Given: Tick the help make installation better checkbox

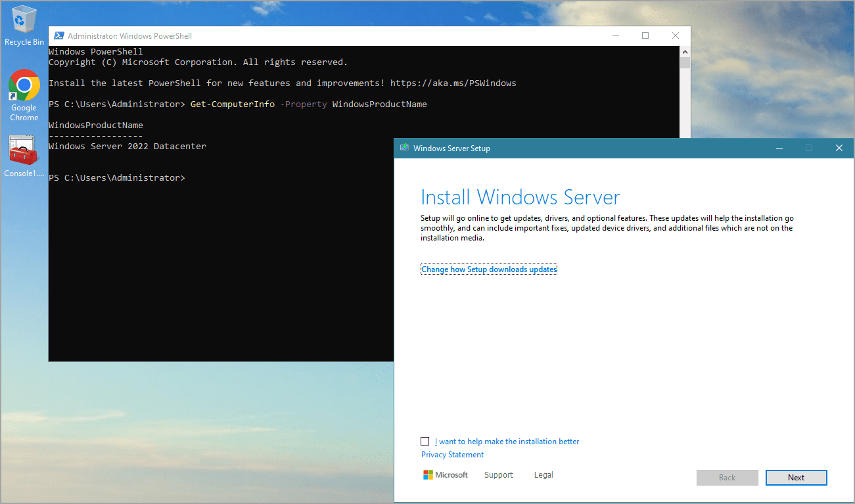Looking at the screenshot, I should 425,442.
